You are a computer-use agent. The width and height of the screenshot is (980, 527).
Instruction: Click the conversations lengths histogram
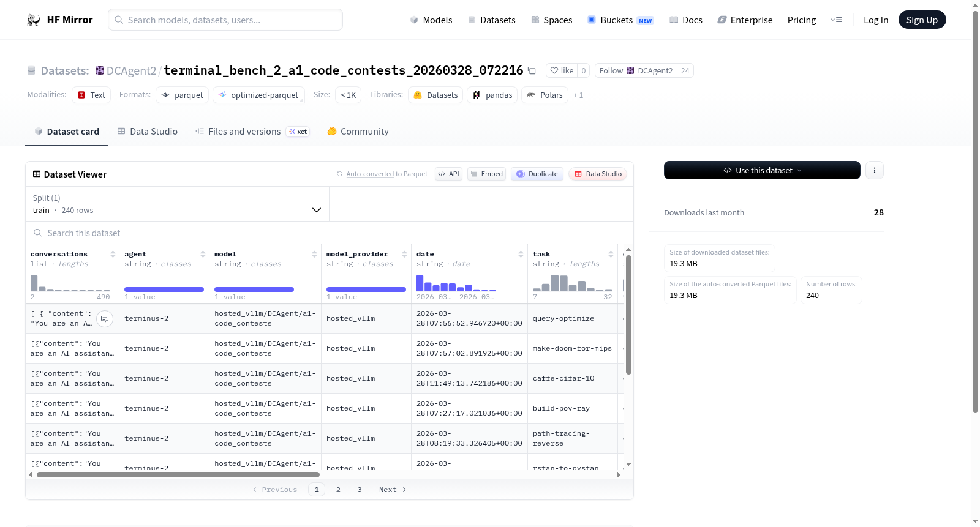point(70,282)
